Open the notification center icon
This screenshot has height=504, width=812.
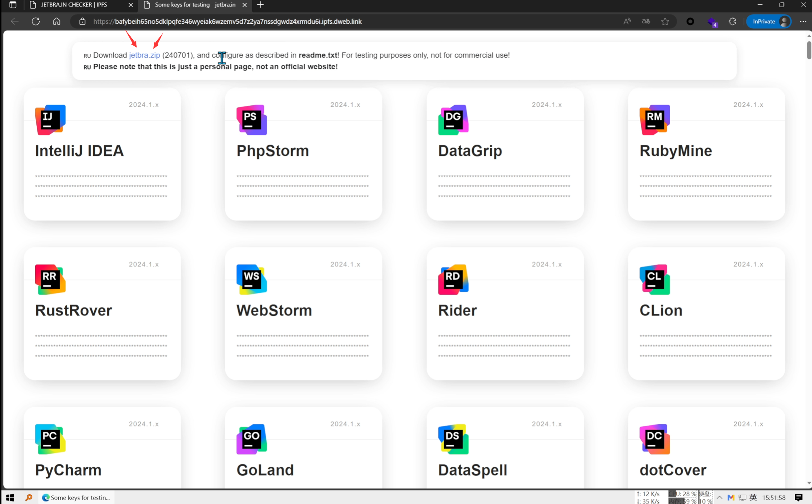[x=799, y=498]
